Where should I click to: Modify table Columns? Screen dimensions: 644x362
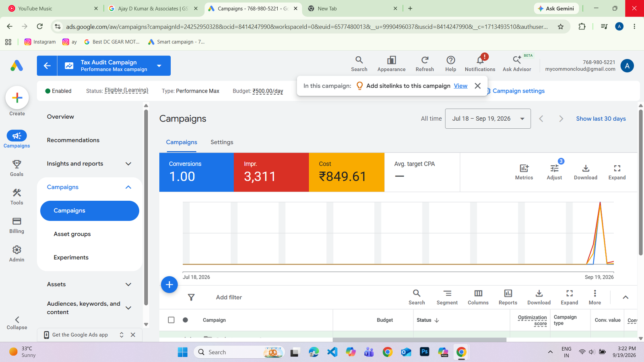478,297
